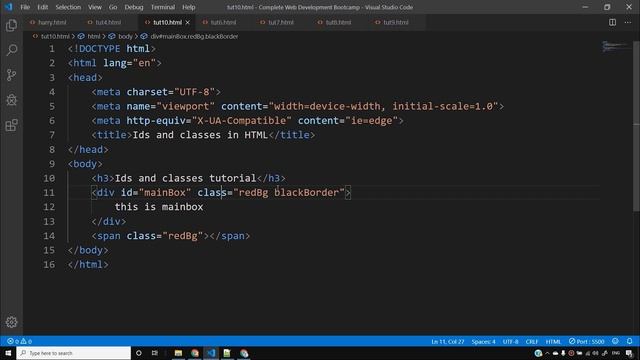The width and height of the screenshot is (640, 360).
Task: Open Task View in the taskbar
Action: 155,353
